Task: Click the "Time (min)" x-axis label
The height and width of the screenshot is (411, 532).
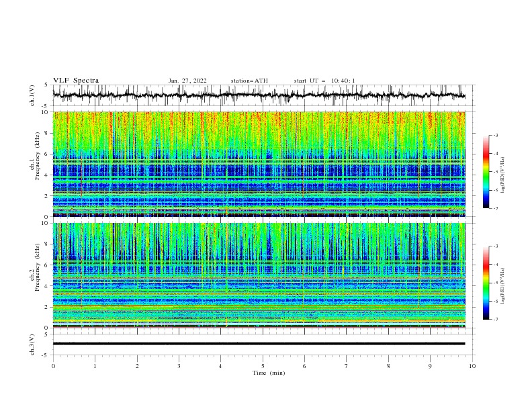Action: click(269, 373)
